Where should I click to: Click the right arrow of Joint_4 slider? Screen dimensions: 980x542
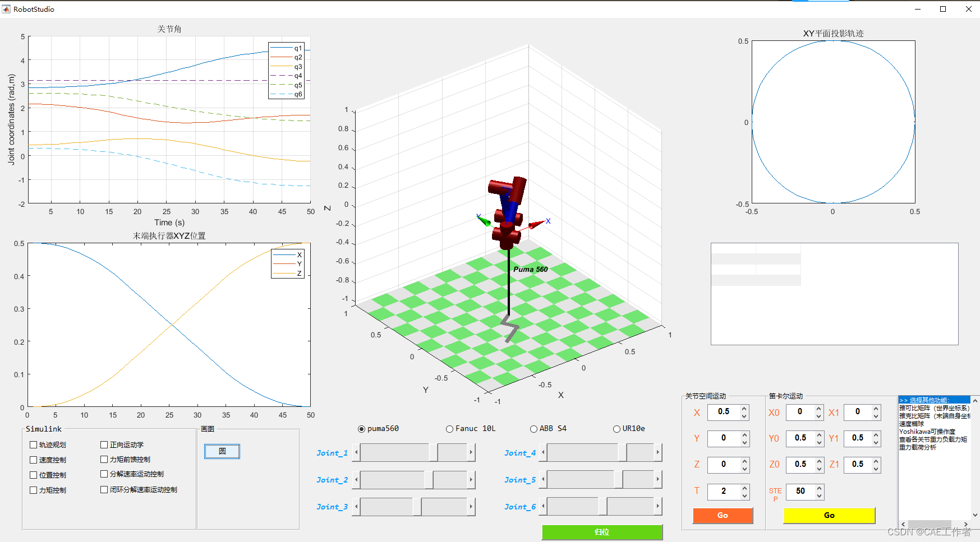(658, 452)
